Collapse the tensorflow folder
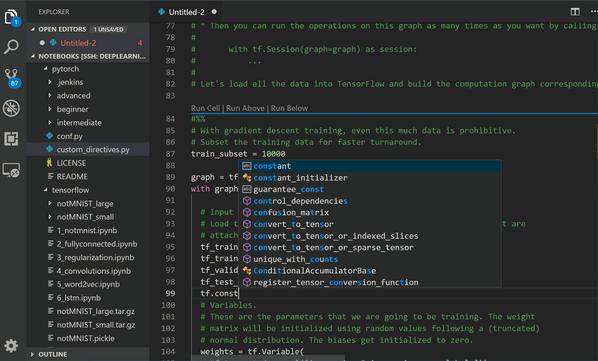 (x=46, y=190)
